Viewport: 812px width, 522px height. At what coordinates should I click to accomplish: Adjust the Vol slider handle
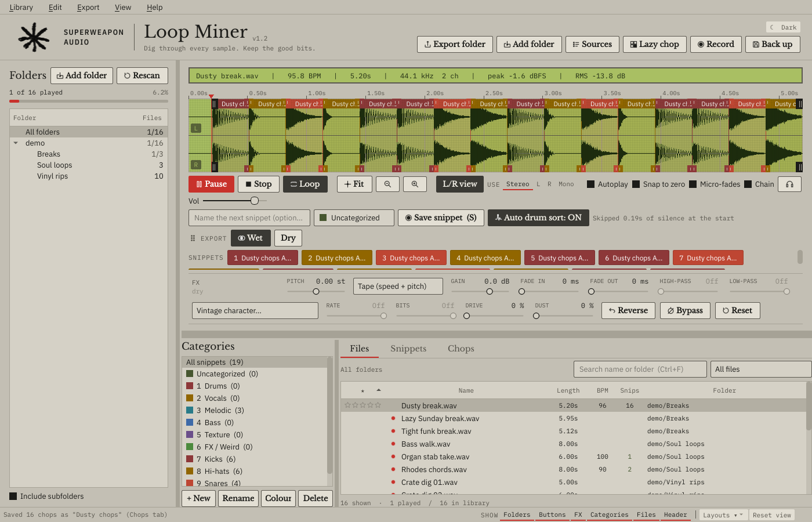click(x=255, y=201)
